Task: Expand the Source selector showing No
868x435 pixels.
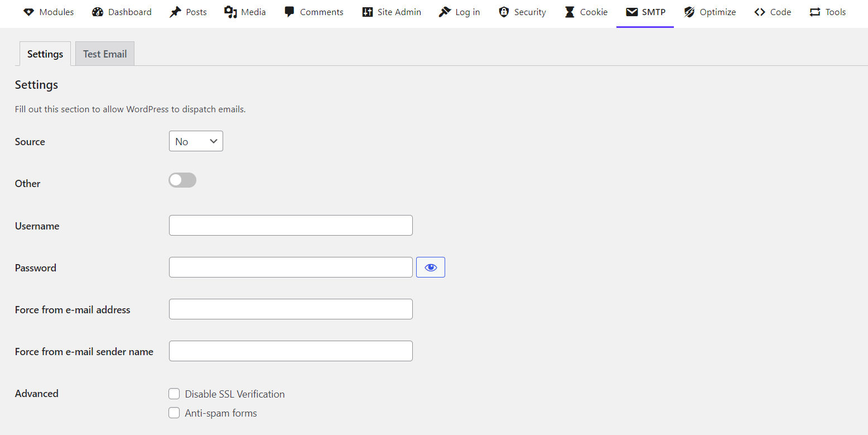Action: click(x=196, y=141)
